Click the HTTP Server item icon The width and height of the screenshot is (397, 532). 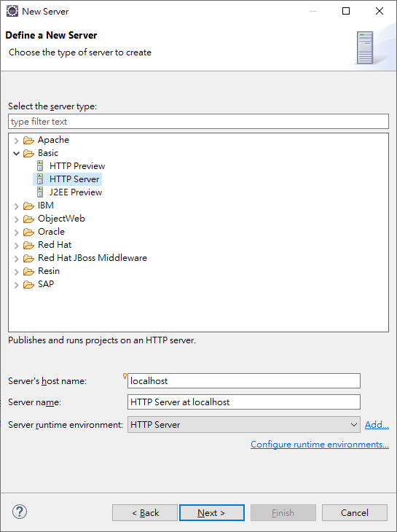[x=40, y=179]
